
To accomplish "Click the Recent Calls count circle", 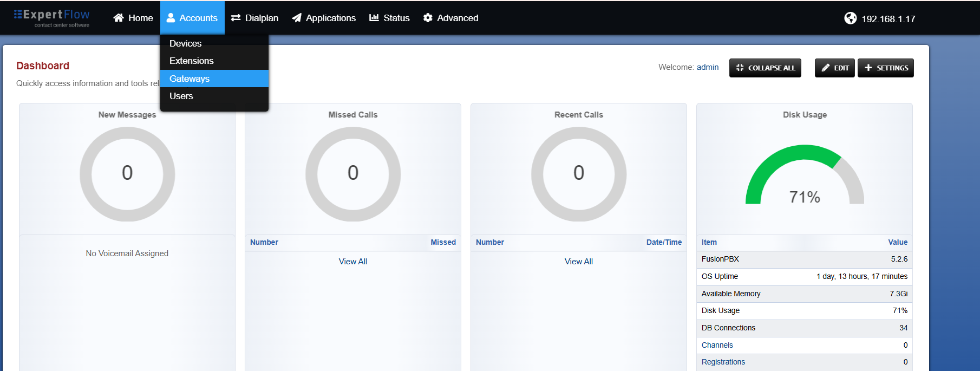I will pyautogui.click(x=579, y=174).
